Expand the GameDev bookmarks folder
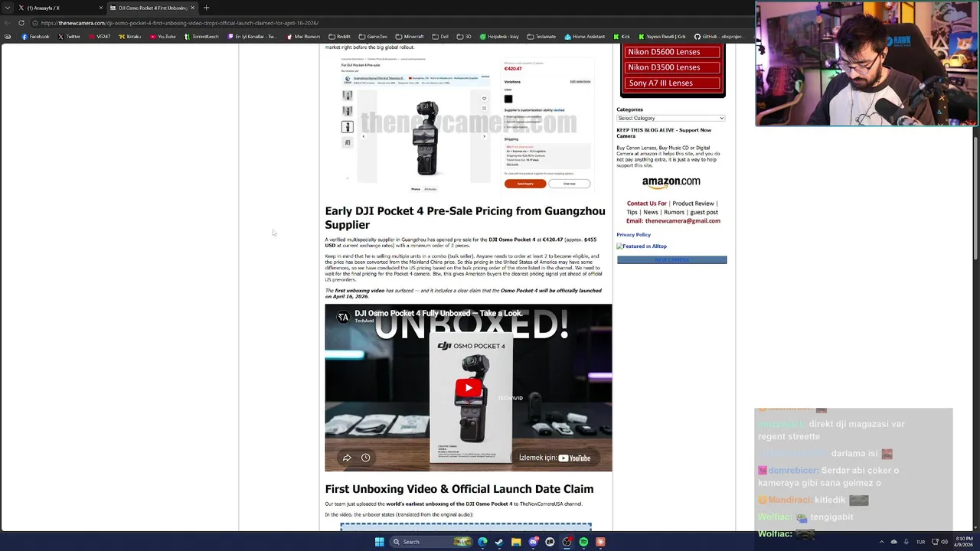 click(x=374, y=37)
